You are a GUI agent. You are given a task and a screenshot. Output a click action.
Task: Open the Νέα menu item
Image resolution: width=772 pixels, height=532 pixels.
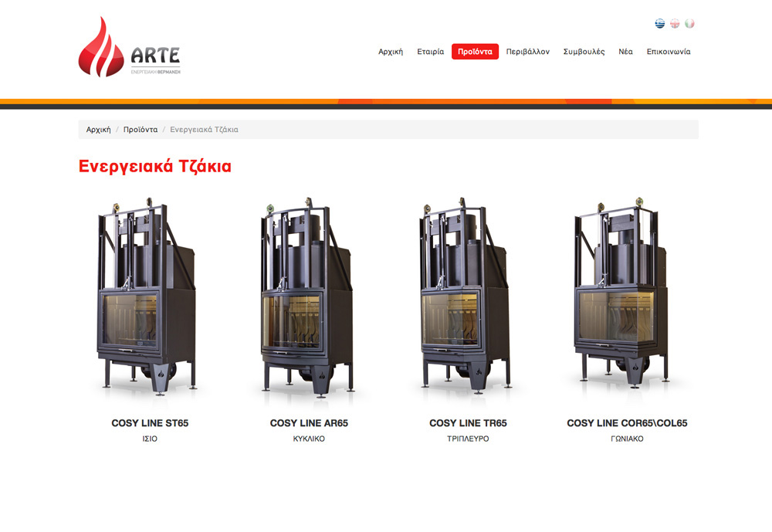pos(625,52)
